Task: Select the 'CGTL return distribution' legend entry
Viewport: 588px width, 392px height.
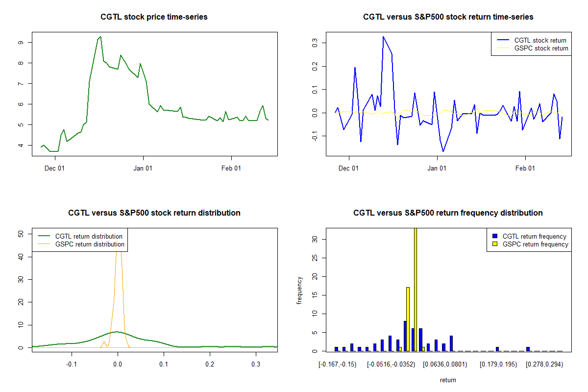Action: tap(88, 236)
